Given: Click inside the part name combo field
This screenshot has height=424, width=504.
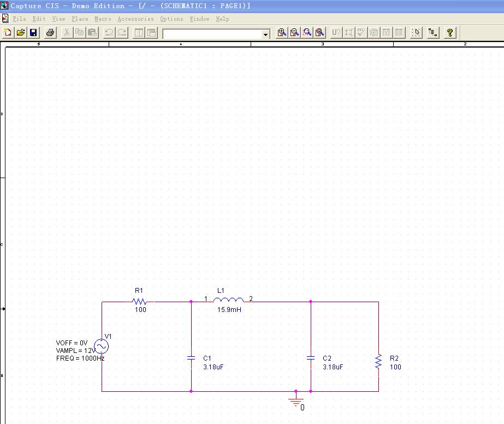Looking at the screenshot, I should click(x=212, y=34).
